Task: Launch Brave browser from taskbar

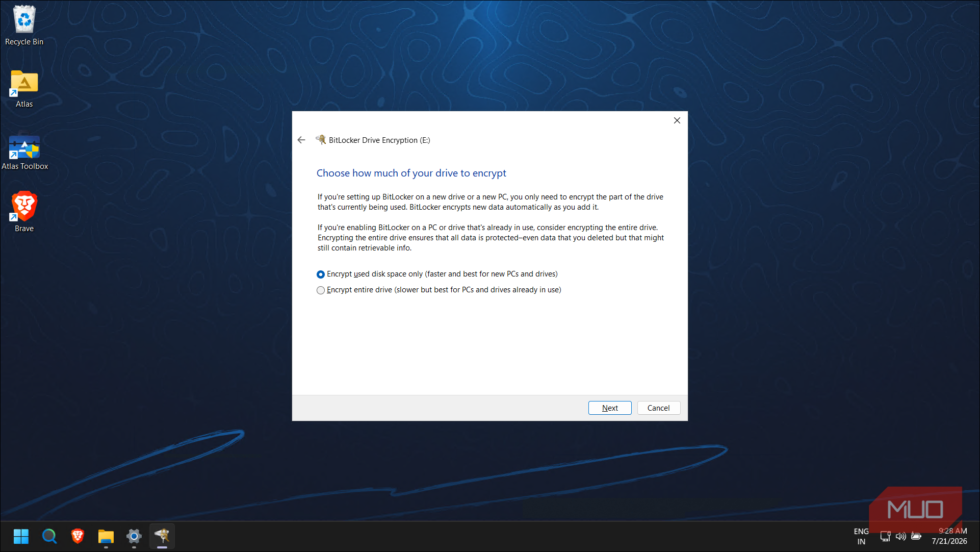Action: 78,536
